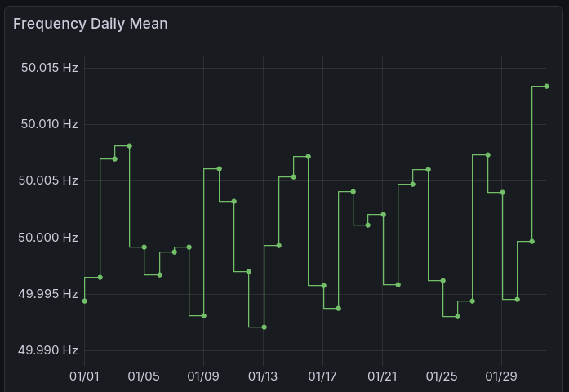Click the 50.000 Hz y-axis label
The height and width of the screenshot is (392, 569).
(49, 238)
